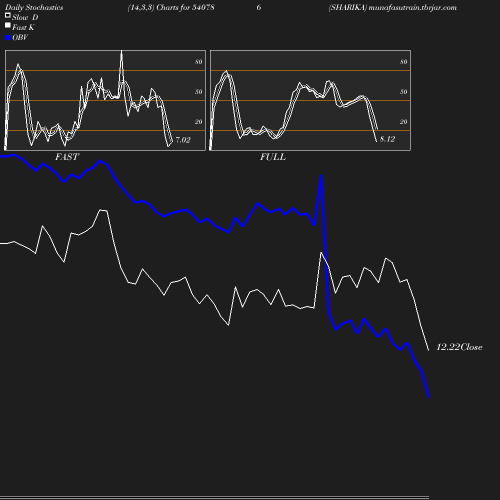
Task: Click the 7.02 value in FAST chart
Action: tap(183, 140)
